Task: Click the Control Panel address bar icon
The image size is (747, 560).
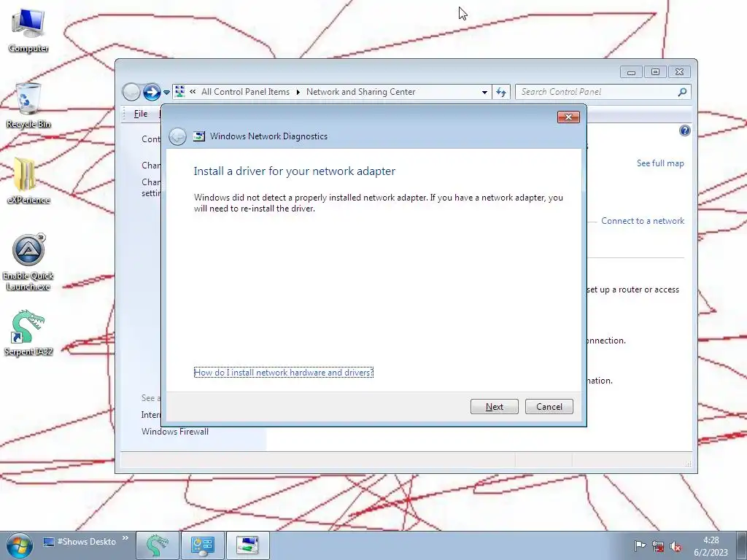Action: [x=179, y=91]
